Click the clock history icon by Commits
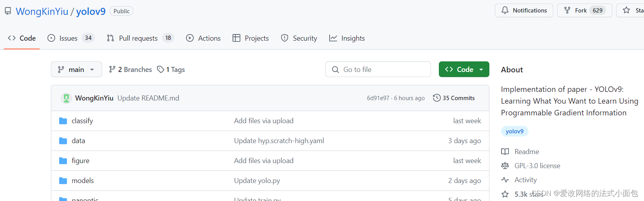 pyautogui.click(x=437, y=98)
